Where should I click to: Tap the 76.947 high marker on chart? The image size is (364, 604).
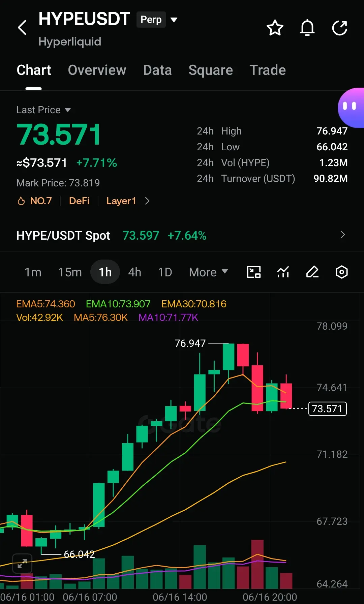coord(190,343)
